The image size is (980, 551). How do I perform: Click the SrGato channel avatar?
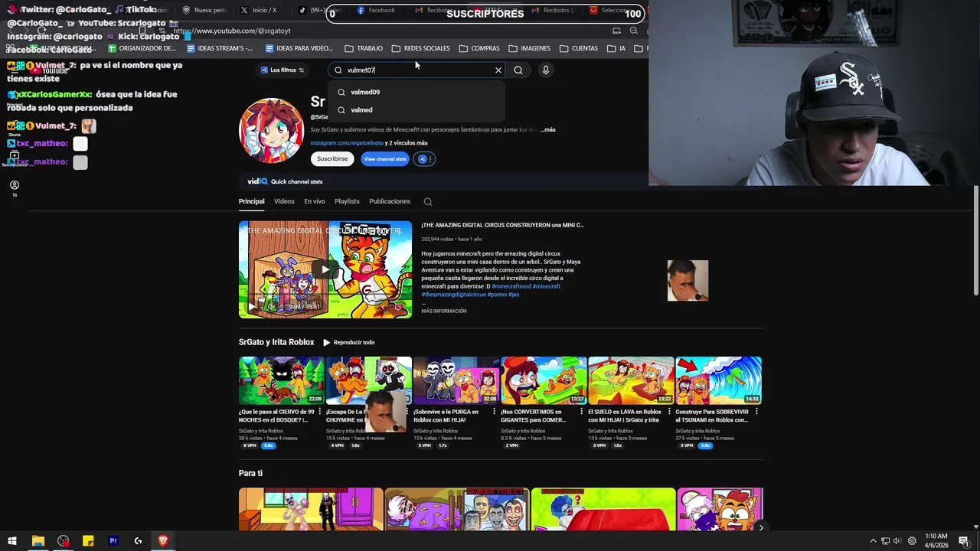(x=271, y=130)
